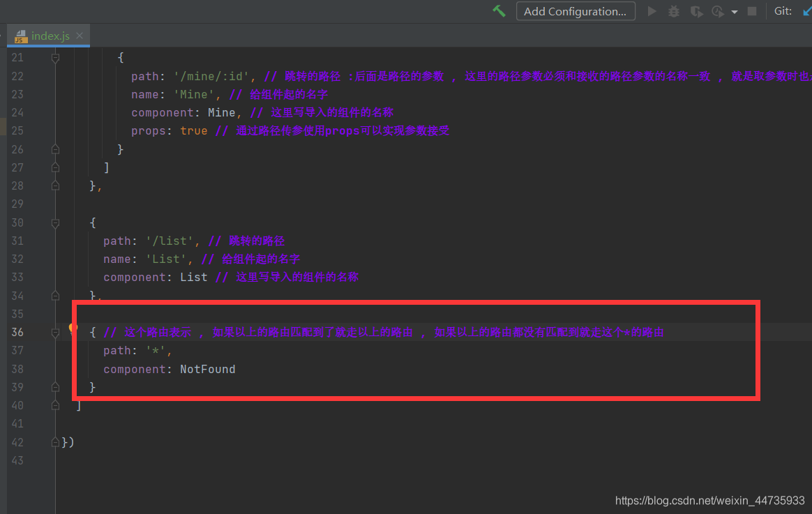Click the green Build hammer icon
This screenshot has height=514, width=812.
tap(499, 11)
